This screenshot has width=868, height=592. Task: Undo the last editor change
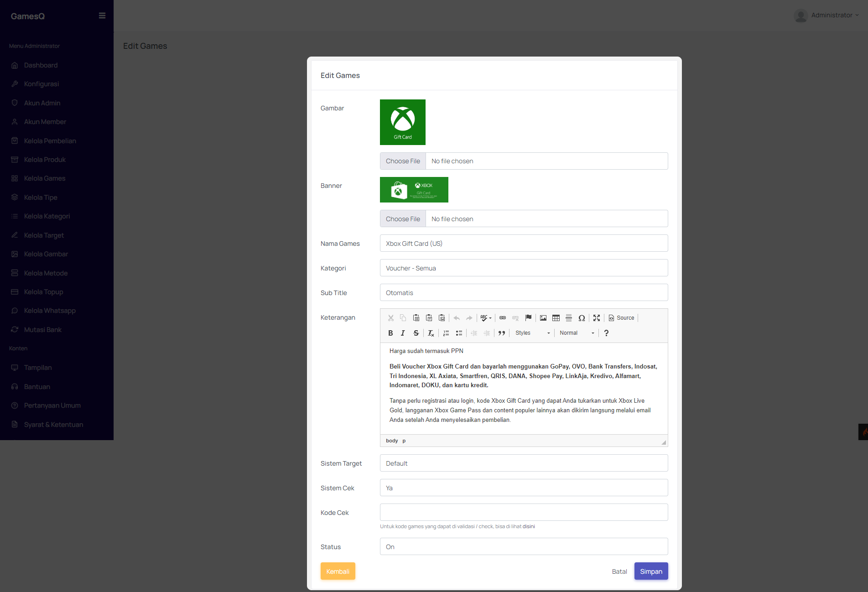(x=457, y=318)
